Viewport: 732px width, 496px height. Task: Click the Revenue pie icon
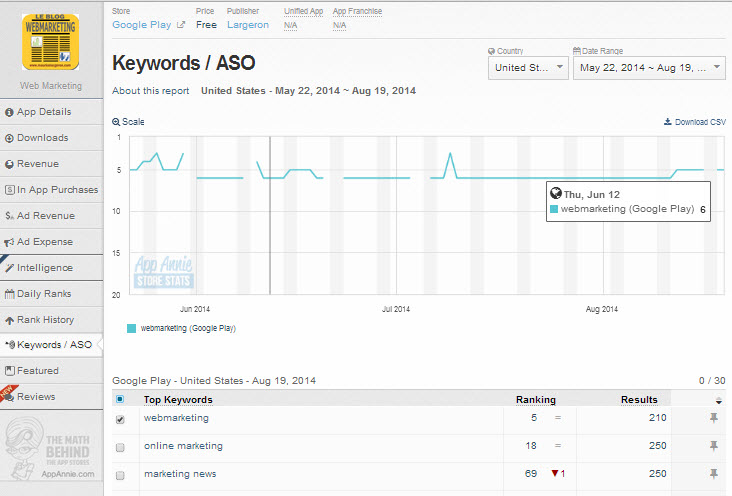tap(9, 164)
